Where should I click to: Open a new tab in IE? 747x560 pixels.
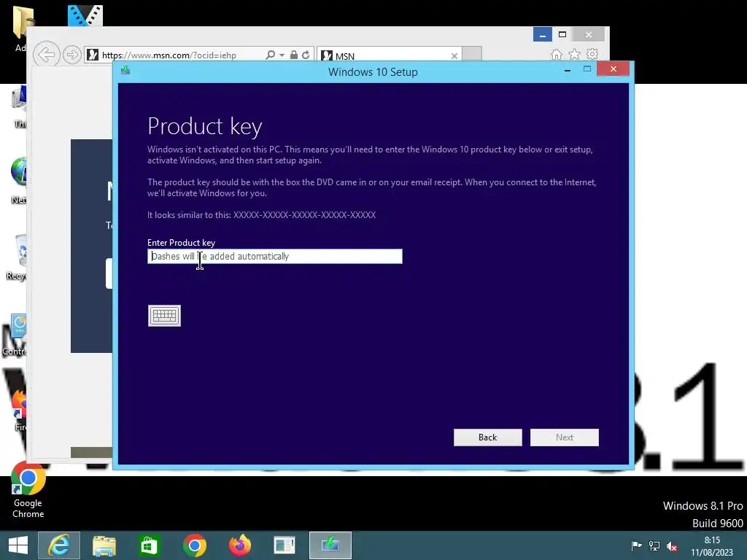(472, 54)
